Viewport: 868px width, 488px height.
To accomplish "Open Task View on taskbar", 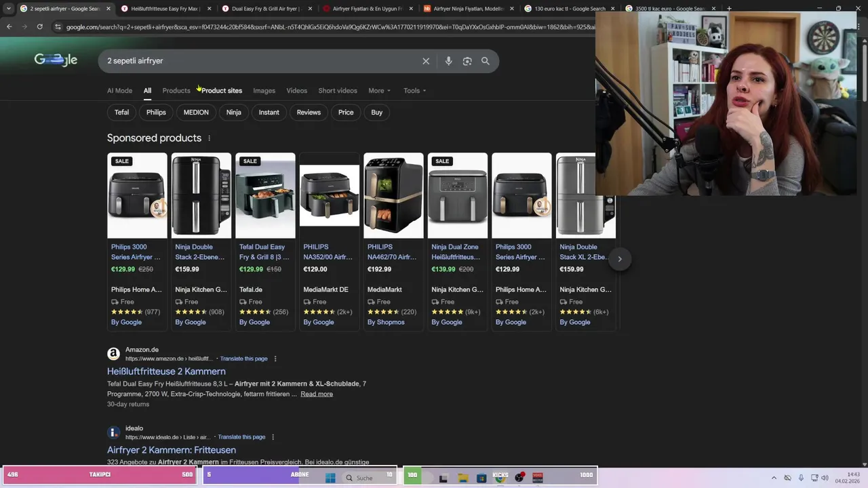I will pos(443,478).
